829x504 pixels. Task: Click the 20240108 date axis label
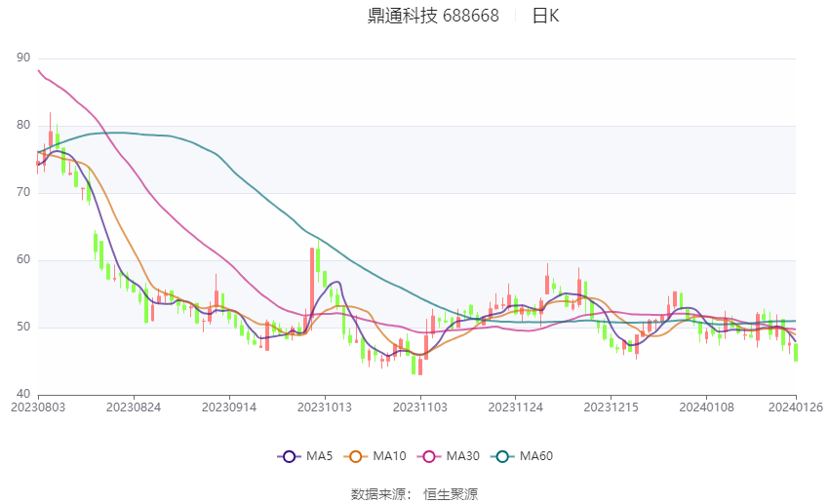point(707,407)
